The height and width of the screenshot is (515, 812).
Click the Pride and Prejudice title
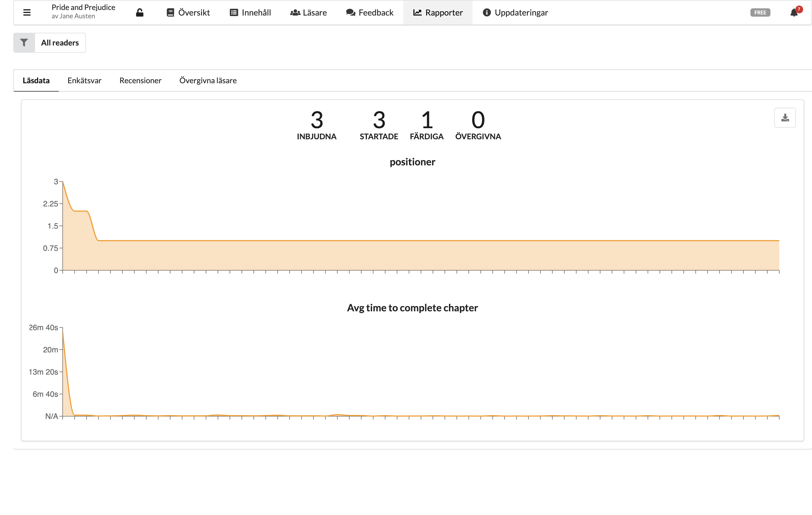tap(83, 7)
